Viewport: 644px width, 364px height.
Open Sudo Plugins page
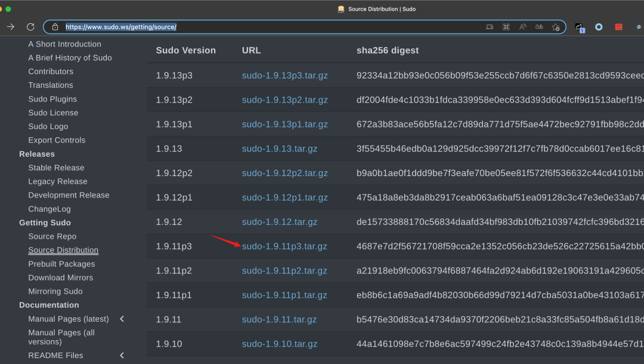(x=52, y=99)
